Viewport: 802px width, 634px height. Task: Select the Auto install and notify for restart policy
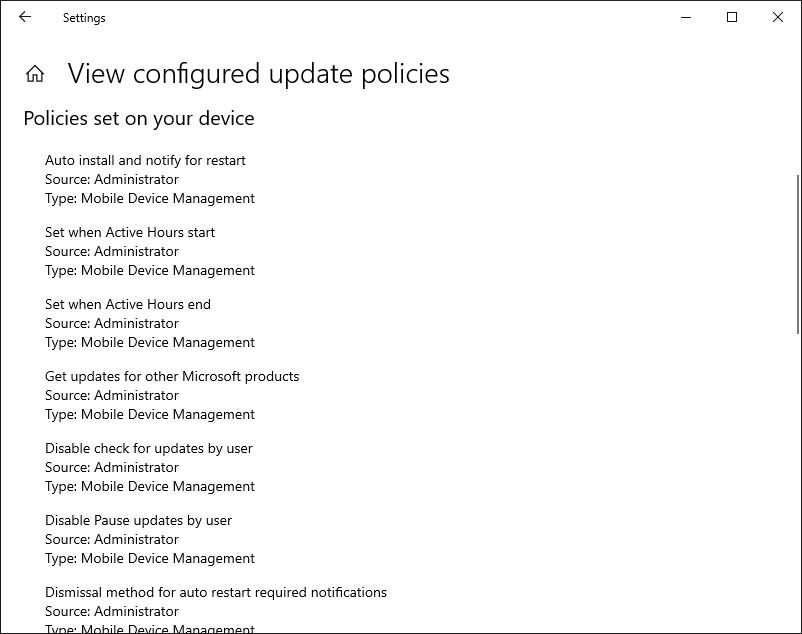(145, 160)
